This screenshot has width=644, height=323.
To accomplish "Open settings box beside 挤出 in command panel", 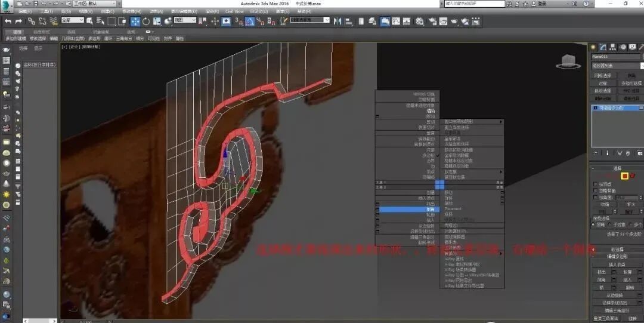I will pyautogui.click(x=615, y=272).
